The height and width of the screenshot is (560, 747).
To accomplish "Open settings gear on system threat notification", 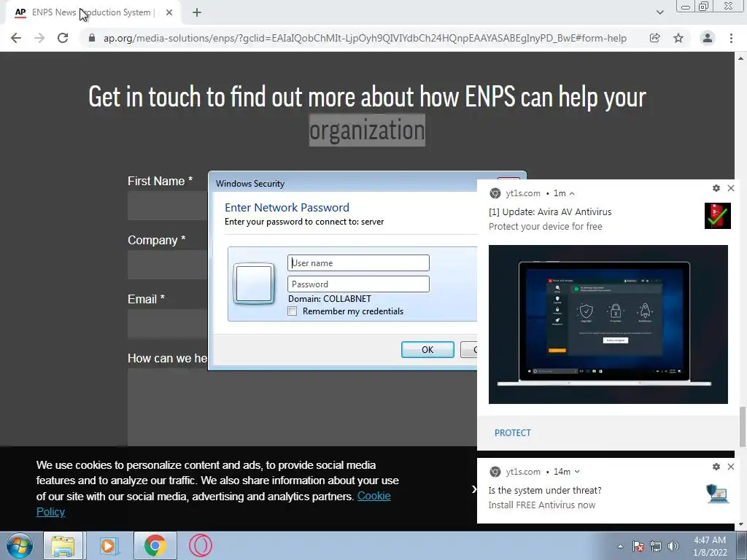I will [716, 467].
